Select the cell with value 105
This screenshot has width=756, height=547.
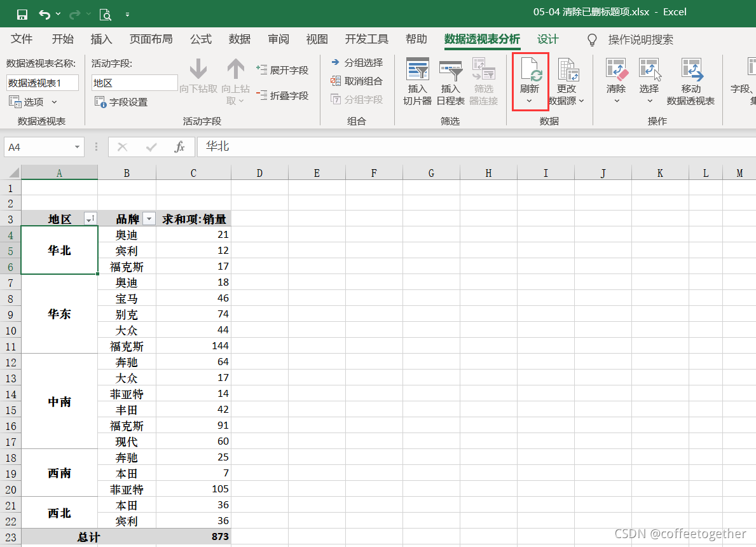click(193, 489)
